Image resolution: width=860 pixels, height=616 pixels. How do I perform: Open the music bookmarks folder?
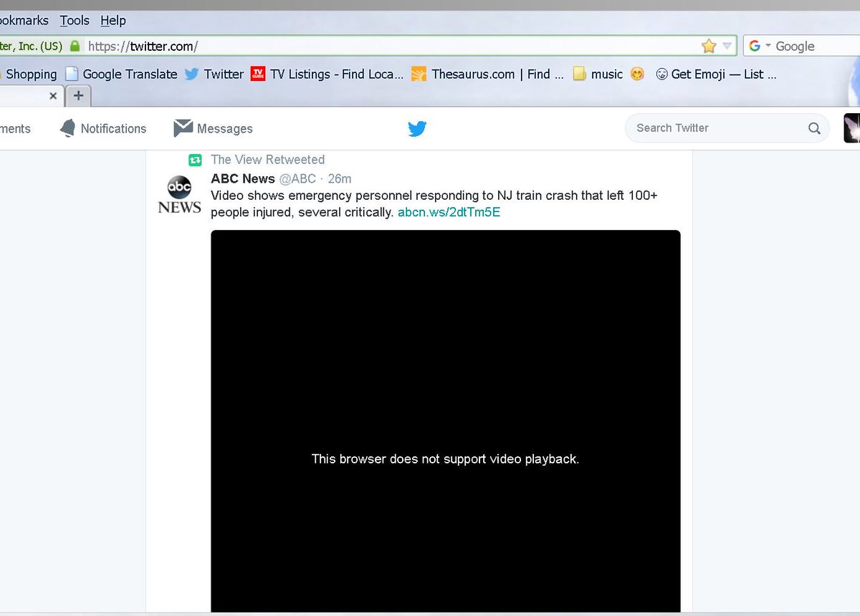click(598, 74)
